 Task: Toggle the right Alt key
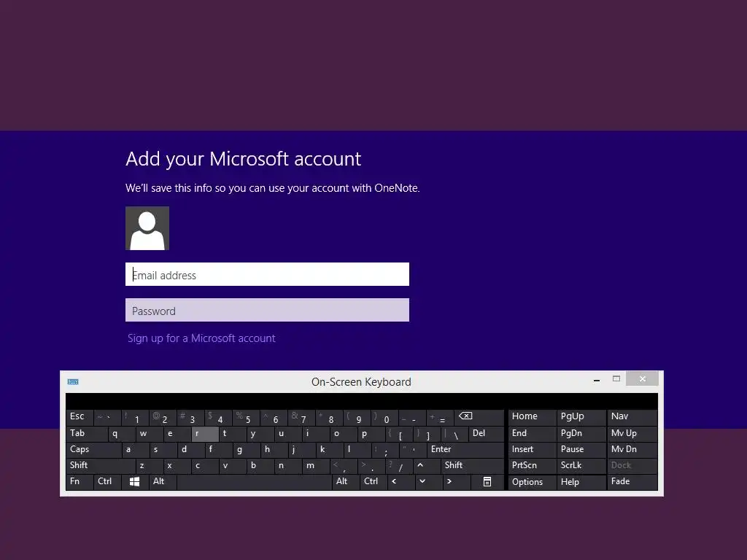click(345, 482)
